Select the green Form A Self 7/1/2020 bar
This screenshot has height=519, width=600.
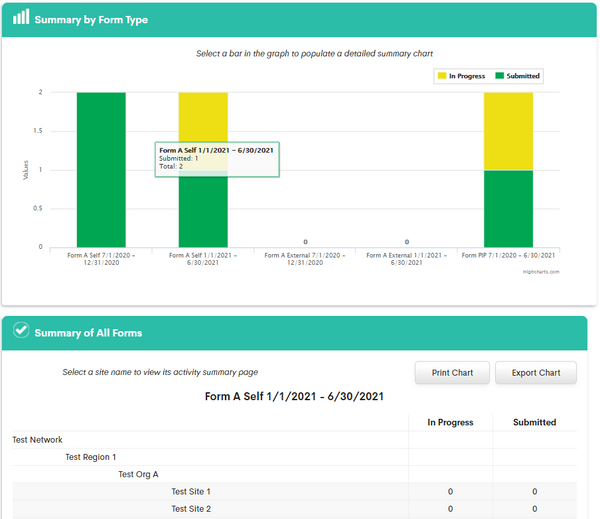(x=101, y=169)
